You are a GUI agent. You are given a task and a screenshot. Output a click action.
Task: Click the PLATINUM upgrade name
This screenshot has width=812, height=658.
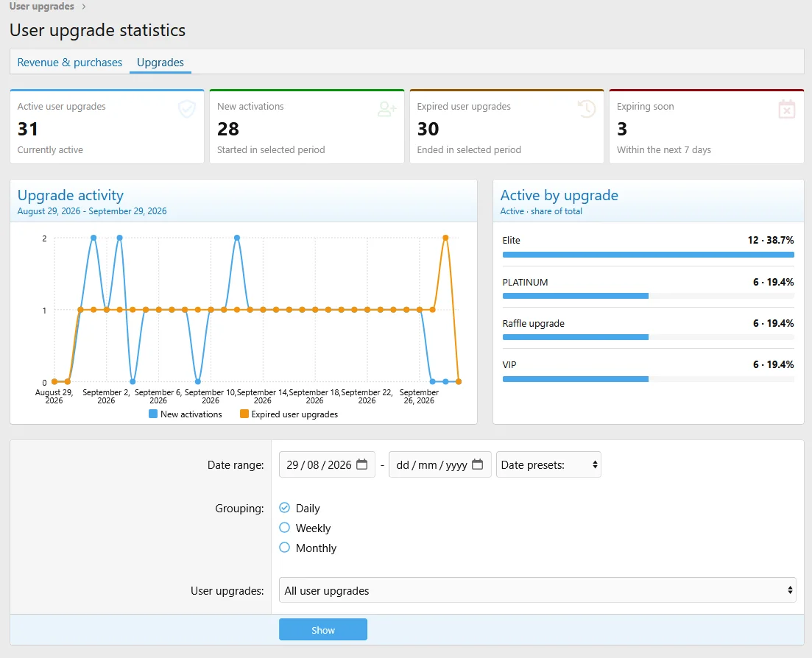(x=525, y=282)
